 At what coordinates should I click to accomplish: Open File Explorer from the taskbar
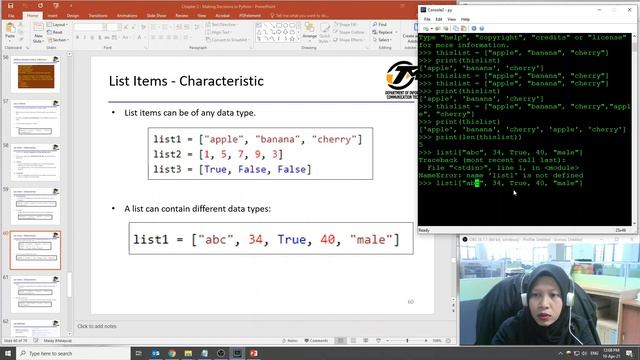click(188, 353)
